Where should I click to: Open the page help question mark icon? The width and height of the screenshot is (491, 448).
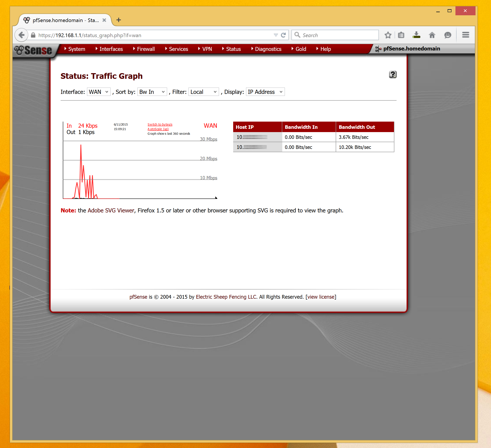point(393,74)
